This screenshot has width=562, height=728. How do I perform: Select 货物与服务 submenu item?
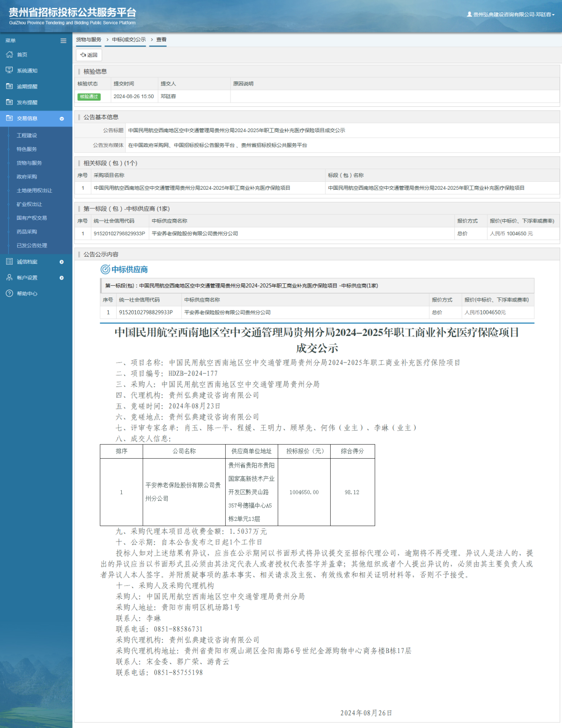click(x=29, y=163)
